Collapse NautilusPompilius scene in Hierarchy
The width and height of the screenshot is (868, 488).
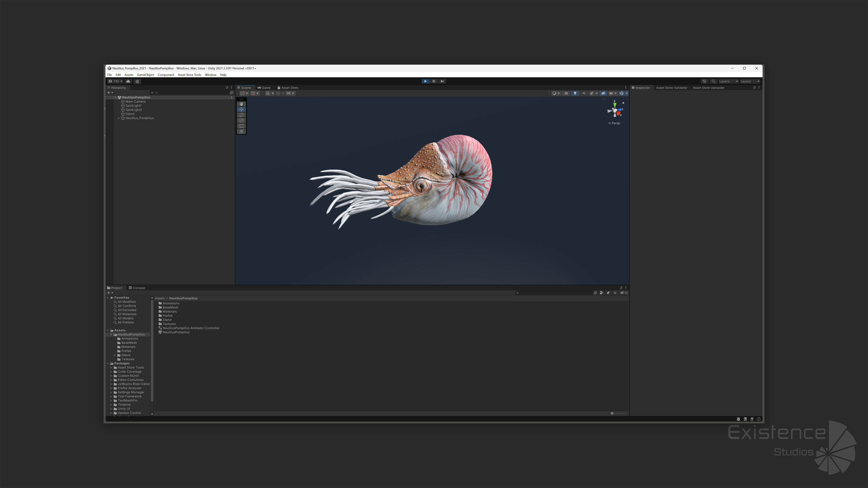[115, 97]
